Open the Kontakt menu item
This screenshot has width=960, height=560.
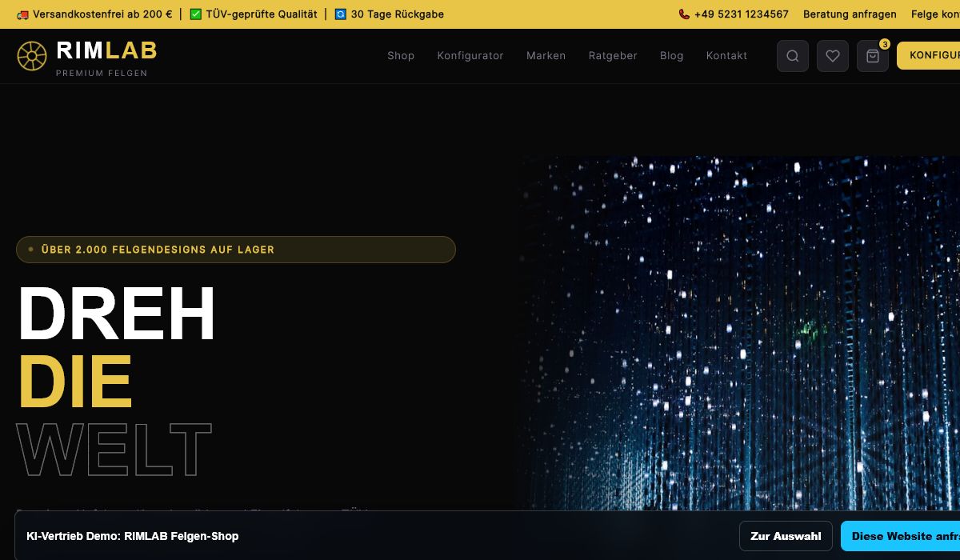726,56
